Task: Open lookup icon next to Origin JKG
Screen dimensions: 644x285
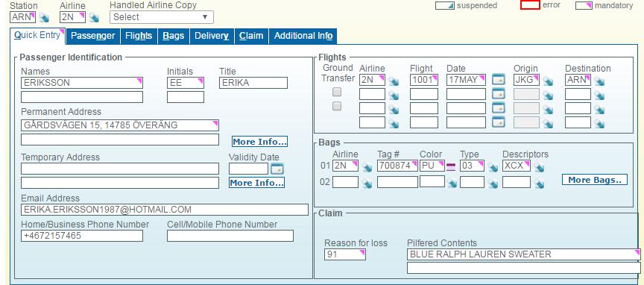Action: (548, 81)
